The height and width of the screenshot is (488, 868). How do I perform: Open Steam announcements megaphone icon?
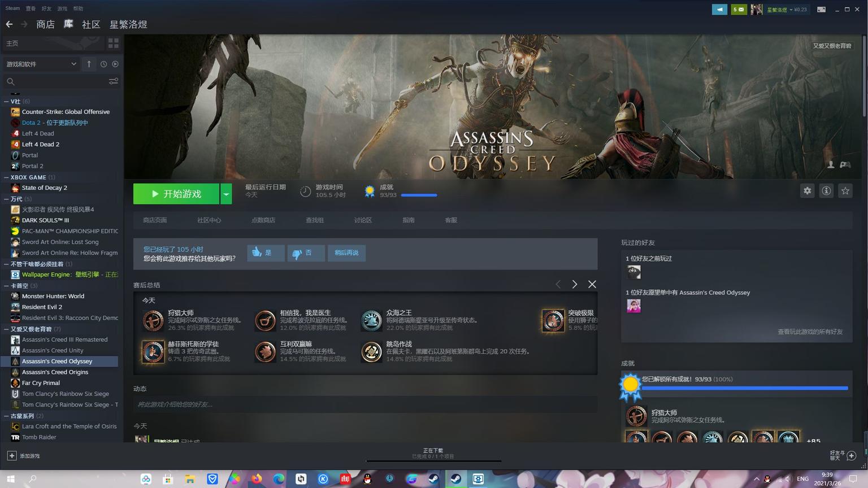coord(719,9)
